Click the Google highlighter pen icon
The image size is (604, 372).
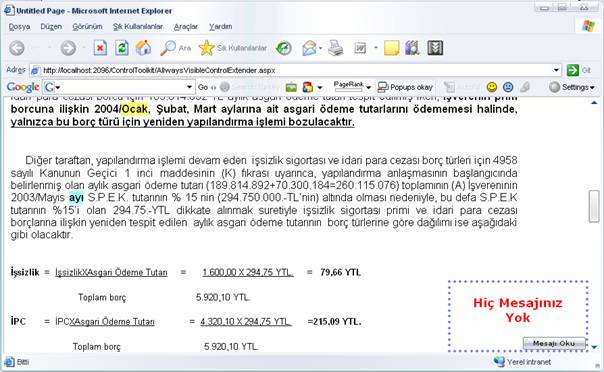coord(525,87)
